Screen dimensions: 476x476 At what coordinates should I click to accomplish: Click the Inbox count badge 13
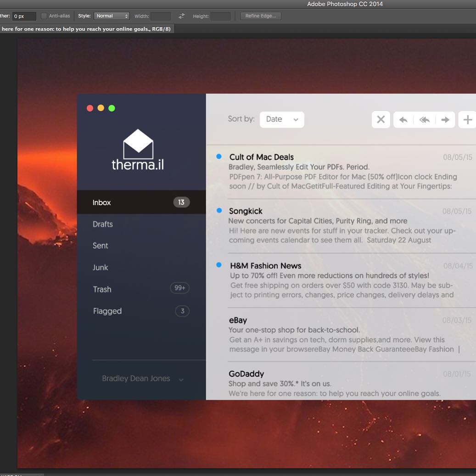pyautogui.click(x=181, y=202)
